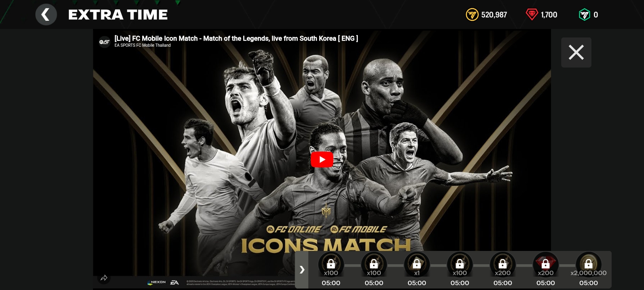
Task: Go back using the Extra Time arrow
Action: pos(46,15)
